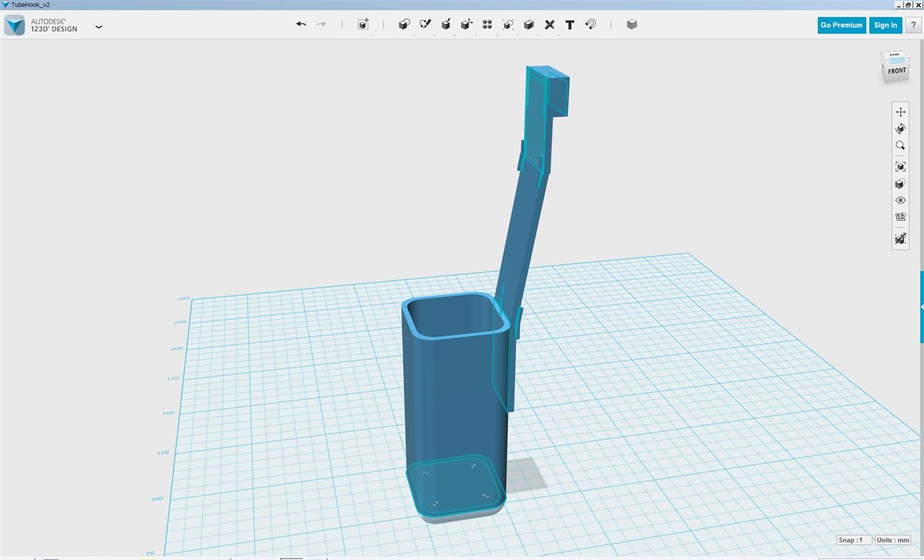Image resolution: width=924 pixels, height=560 pixels.
Task: Open the Combine tools menu
Action: click(528, 25)
